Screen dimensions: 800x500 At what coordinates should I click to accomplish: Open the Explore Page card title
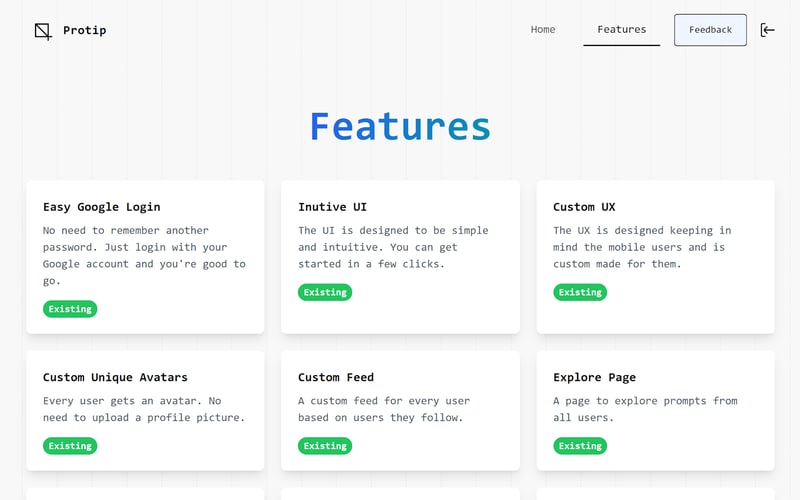(592, 377)
